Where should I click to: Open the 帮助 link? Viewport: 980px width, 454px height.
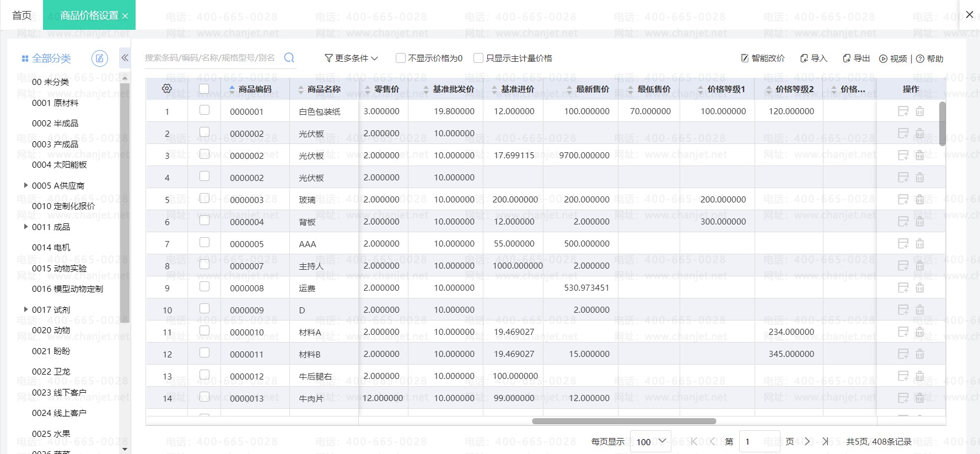tap(930, 58)
